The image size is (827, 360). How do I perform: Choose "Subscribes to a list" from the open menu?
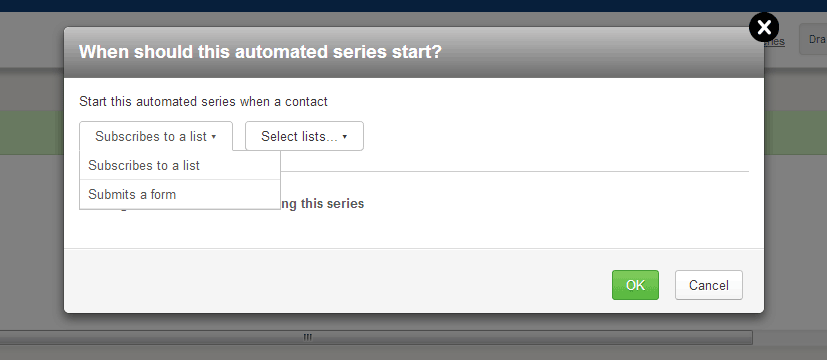pyautogui.click(x=180, y=166)
